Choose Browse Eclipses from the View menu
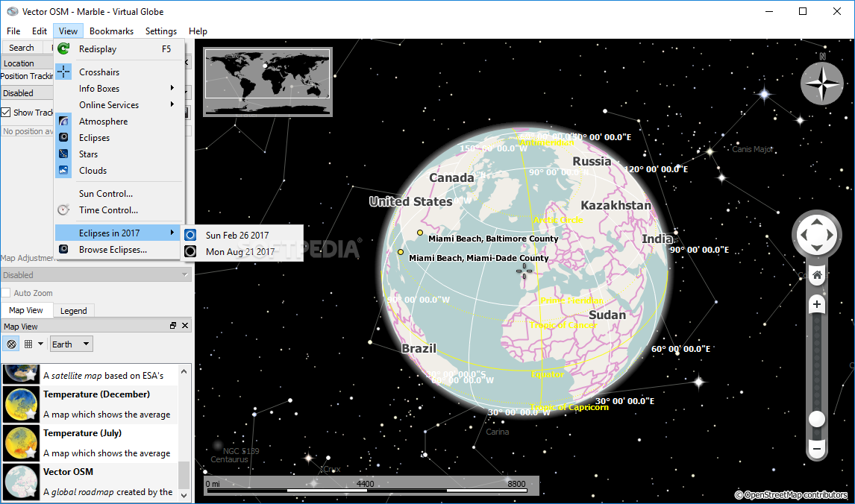 pos(119,249)
